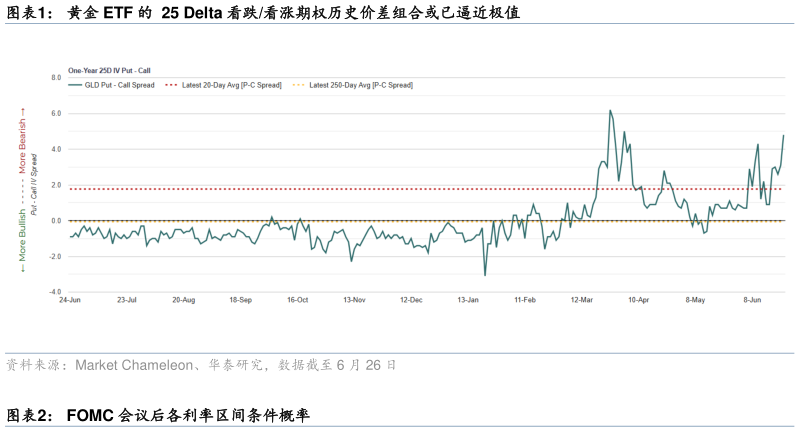800x439 pixels.
Task: Click the -2.0 y-axis value
Action: coord(55,257)
